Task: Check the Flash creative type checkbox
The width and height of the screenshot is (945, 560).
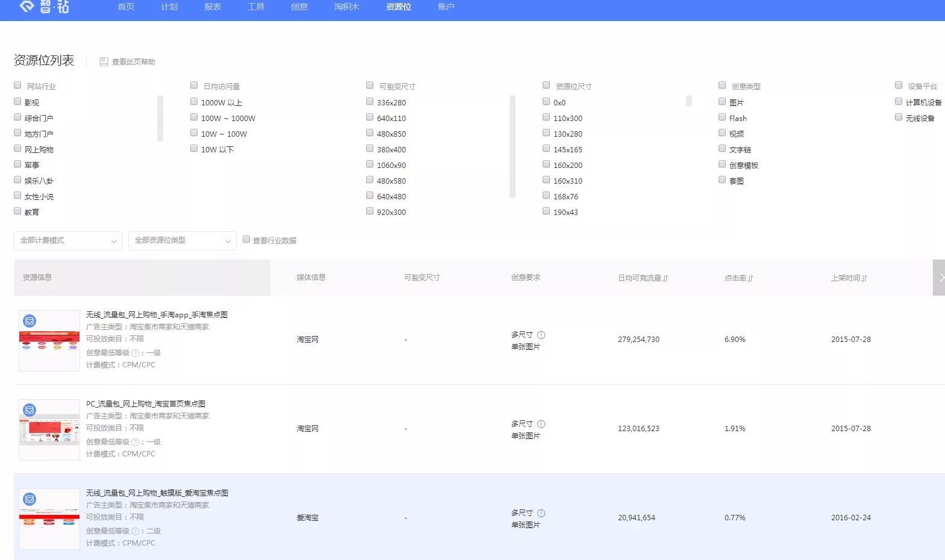Action: (722, 117)
